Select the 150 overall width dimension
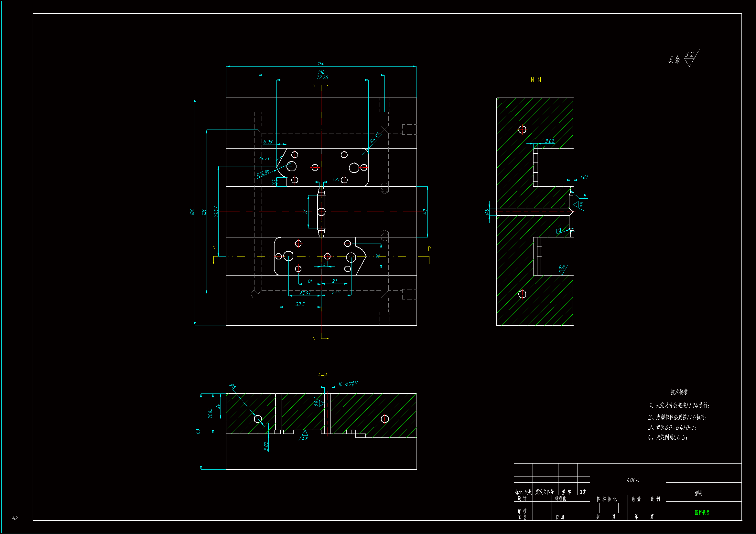 coord(321,64)
